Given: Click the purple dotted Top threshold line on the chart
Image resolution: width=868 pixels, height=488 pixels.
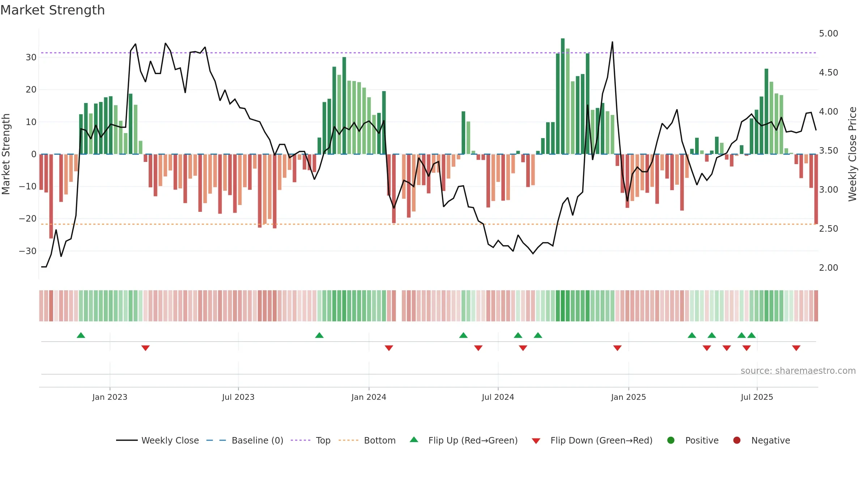Looking at the screenshot, I should tap(429, 53).
